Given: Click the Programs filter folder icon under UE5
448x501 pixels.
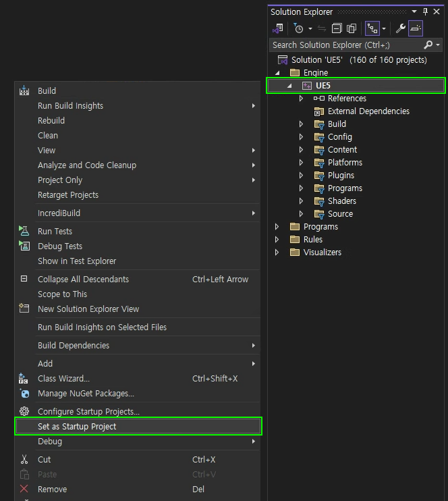Looking at the screenshot, I should [319, 188].
